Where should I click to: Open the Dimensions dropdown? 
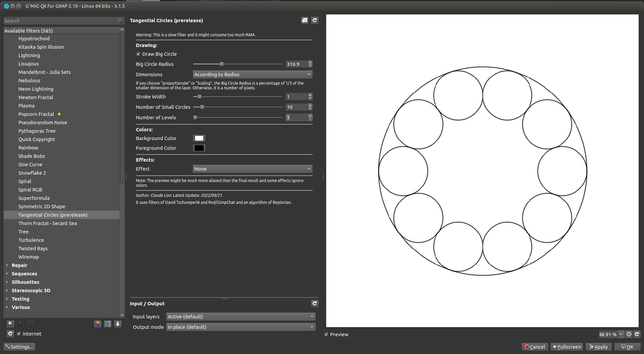252,75
